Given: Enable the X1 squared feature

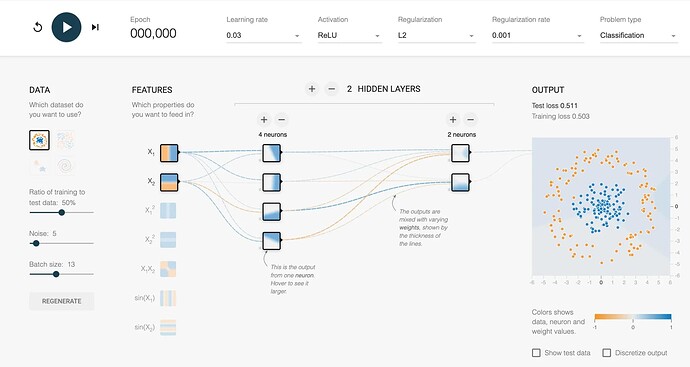Looking at the screenshot, I should (x=168, y=211).
